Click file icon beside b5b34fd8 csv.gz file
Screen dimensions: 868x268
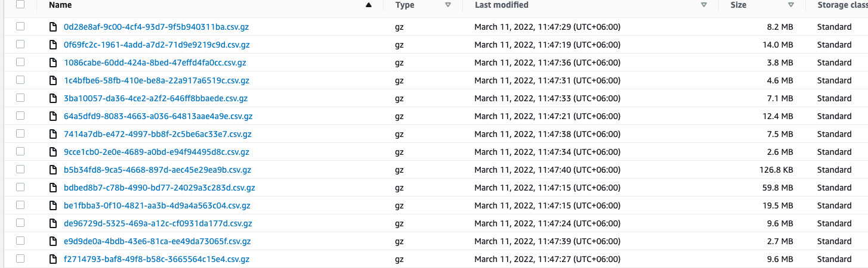pyautogui.click(x=53, y=170)
